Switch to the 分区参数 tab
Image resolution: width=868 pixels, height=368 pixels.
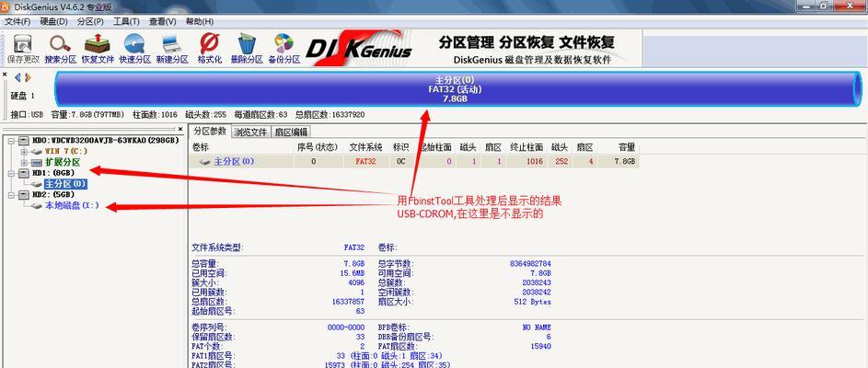pyautogui.click(x=209, y=132)
